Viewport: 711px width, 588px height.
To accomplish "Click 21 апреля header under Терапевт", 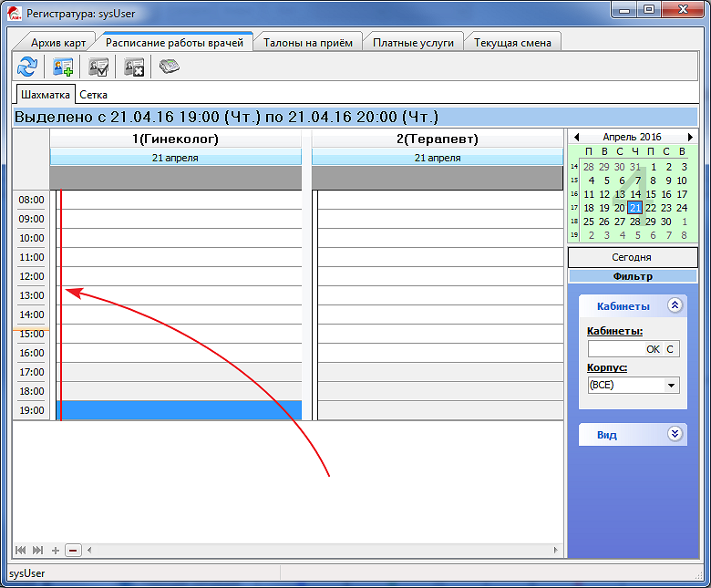I will click(x=438, y=158).
